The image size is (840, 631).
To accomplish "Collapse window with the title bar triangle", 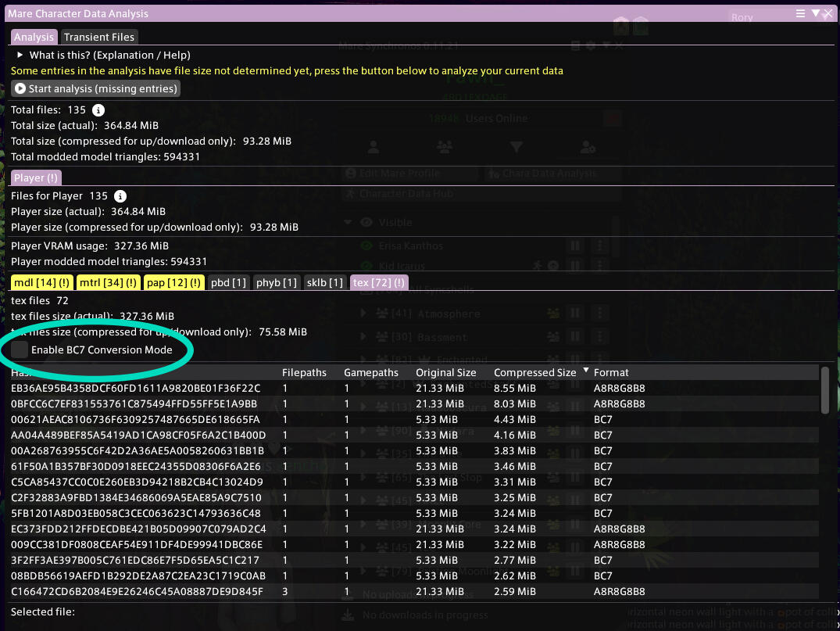I will coord(815,13).
